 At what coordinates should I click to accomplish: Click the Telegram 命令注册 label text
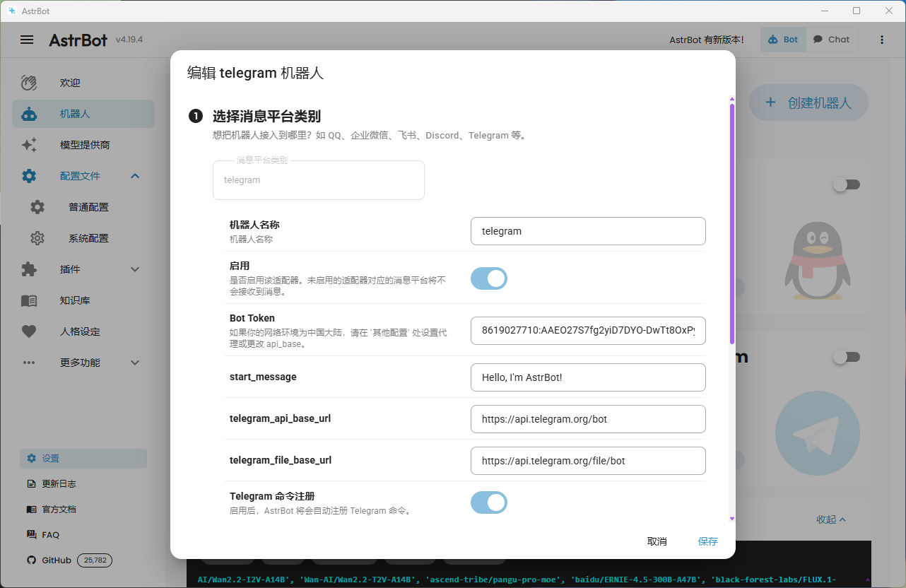click(x=272, y=496)
